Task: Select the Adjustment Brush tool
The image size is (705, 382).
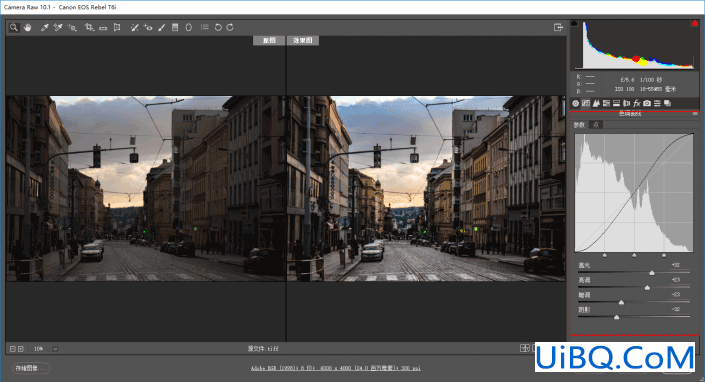Action: click(162, 27)
